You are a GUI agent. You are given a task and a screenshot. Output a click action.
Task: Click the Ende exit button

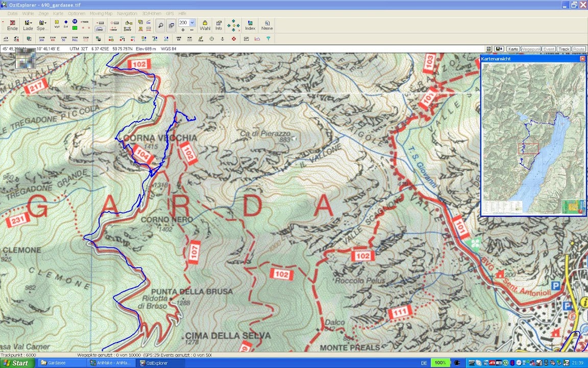(12, 25)
